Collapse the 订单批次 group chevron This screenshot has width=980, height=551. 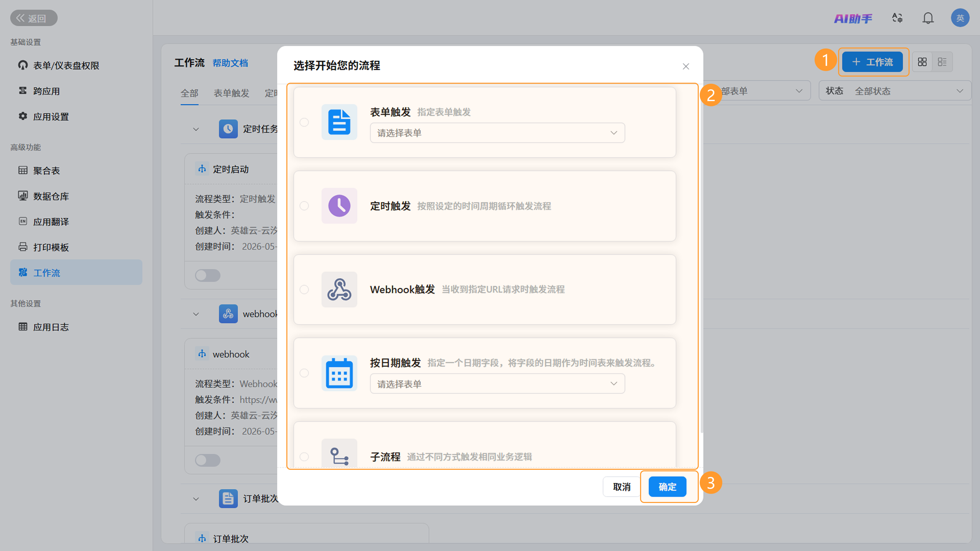click(196, 499)
